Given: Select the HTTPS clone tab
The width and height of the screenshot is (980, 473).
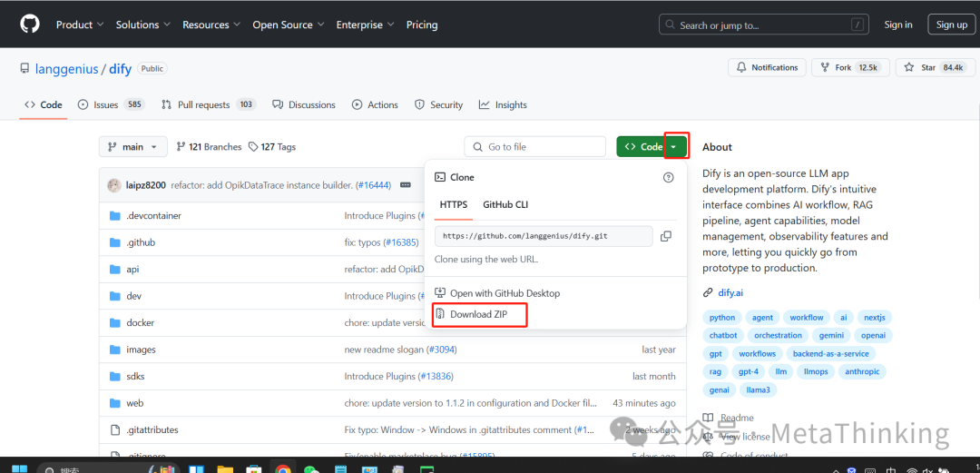Looking at the screenshot, I should (x=453, y=204).
